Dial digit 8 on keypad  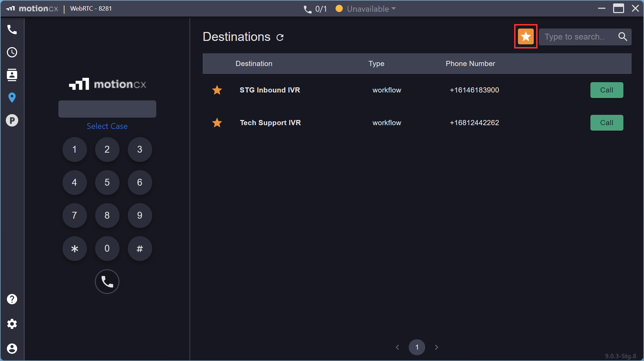[x=107, y=216]
